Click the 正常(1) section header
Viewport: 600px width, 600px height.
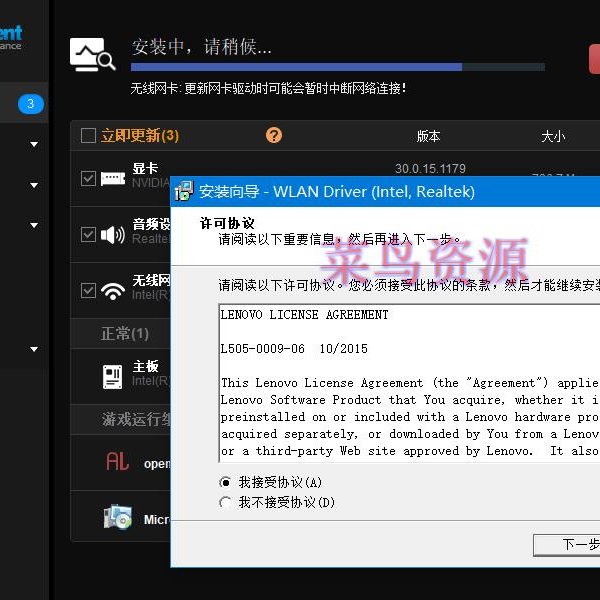pyautogui.click(x=124, y=334)
